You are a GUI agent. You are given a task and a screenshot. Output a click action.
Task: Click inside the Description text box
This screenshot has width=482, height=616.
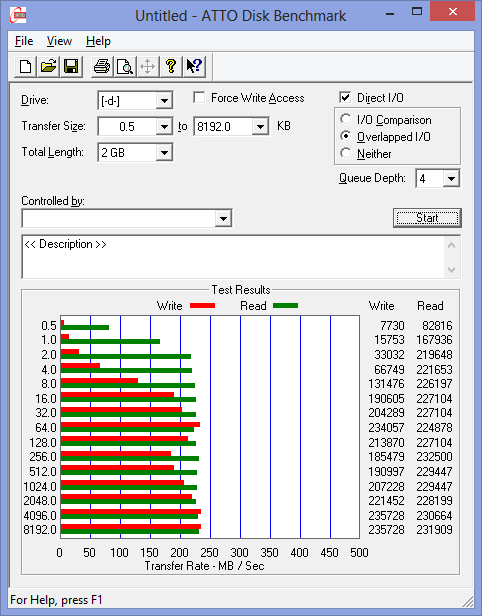[x=234, y=257]
